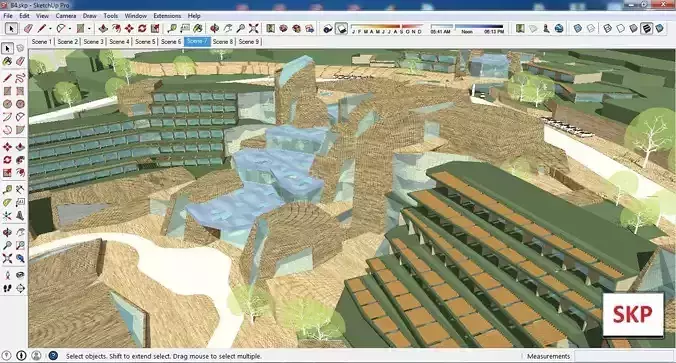Open the Help menu
Screen dimensions: 676x363
coord(194,16)
